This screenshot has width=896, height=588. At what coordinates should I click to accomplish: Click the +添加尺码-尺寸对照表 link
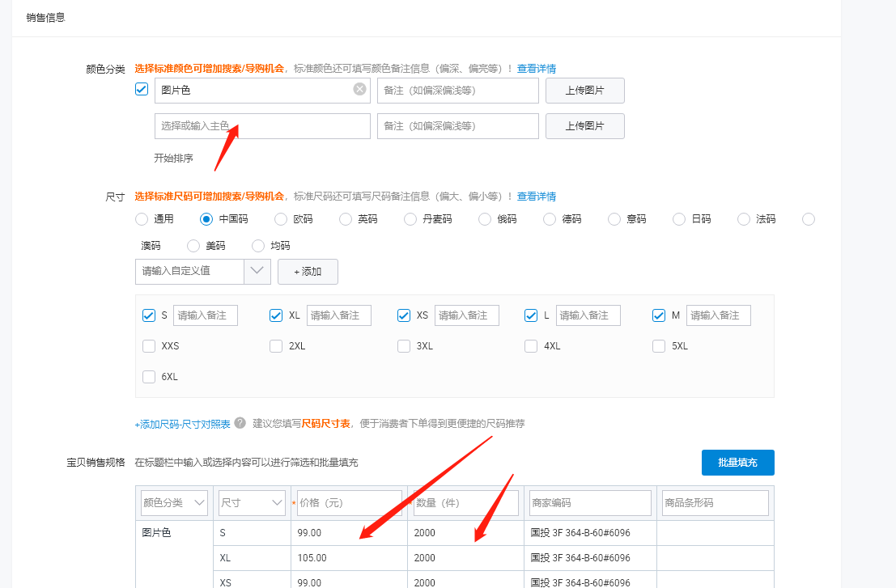pos(182,424)
